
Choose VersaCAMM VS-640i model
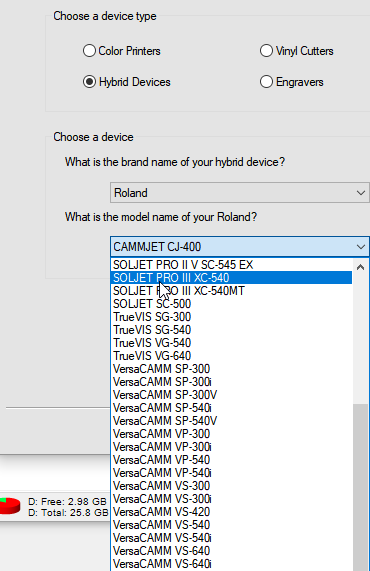(231, 564)
